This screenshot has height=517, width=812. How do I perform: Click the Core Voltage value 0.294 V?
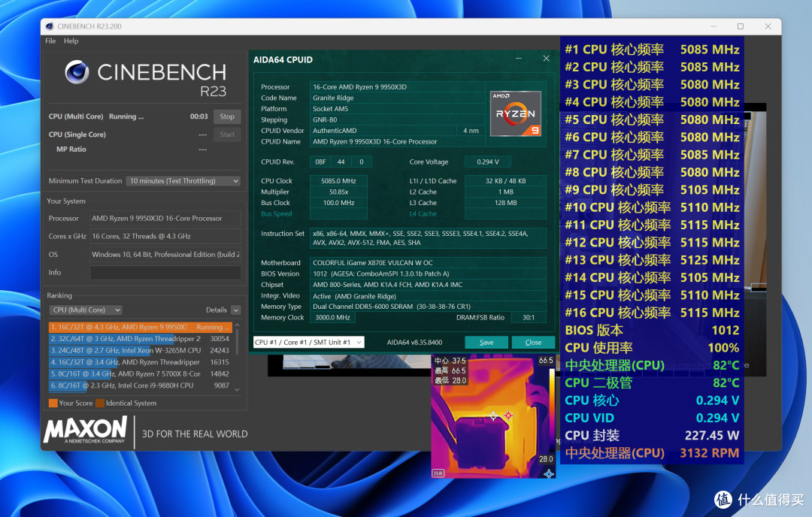pyautogui.click(x=488, y=162)
